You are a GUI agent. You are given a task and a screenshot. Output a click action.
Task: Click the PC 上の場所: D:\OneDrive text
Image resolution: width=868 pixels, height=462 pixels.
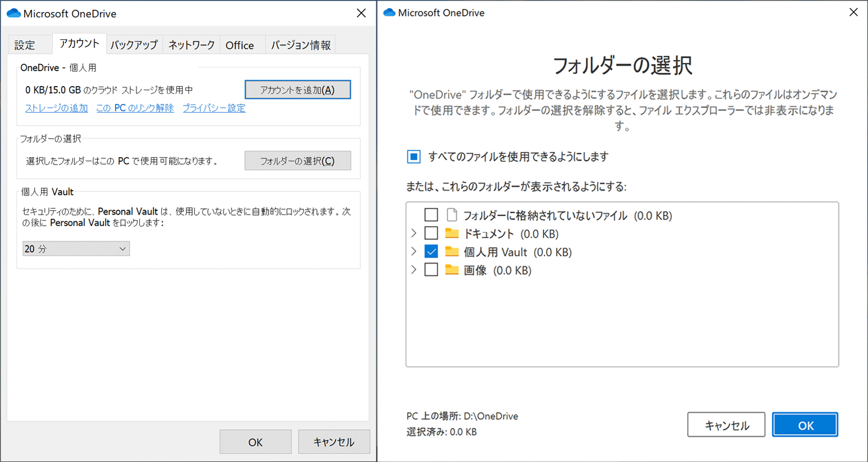click(x=462, y=416)
